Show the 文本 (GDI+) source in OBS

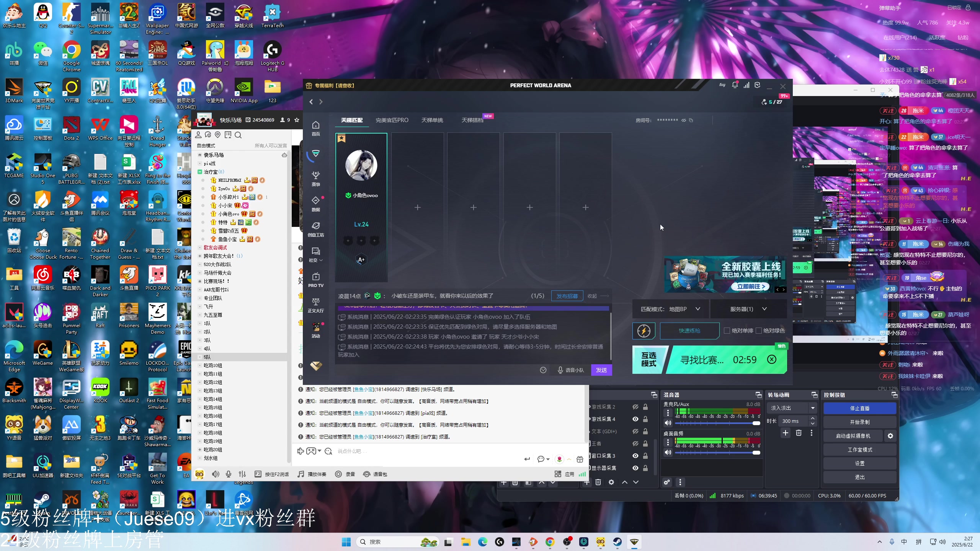click(x=635, y=431)
